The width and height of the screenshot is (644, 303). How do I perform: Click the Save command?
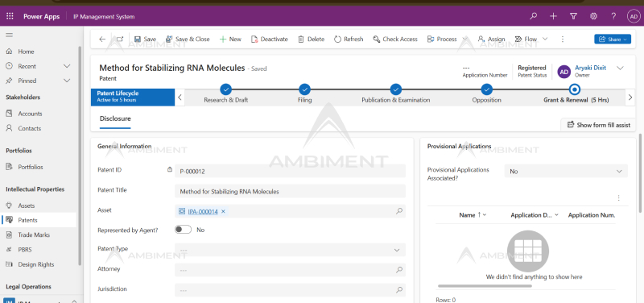(146, 39)
